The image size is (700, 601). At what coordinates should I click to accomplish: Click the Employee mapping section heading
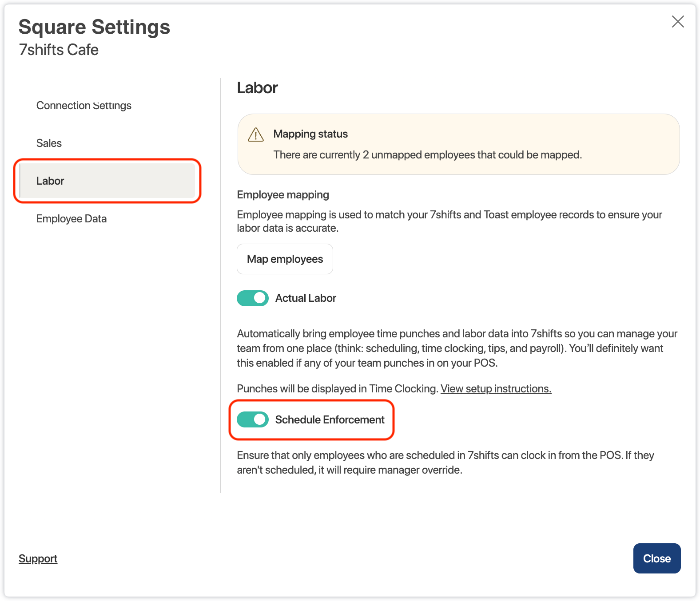[x=283, y=195]
